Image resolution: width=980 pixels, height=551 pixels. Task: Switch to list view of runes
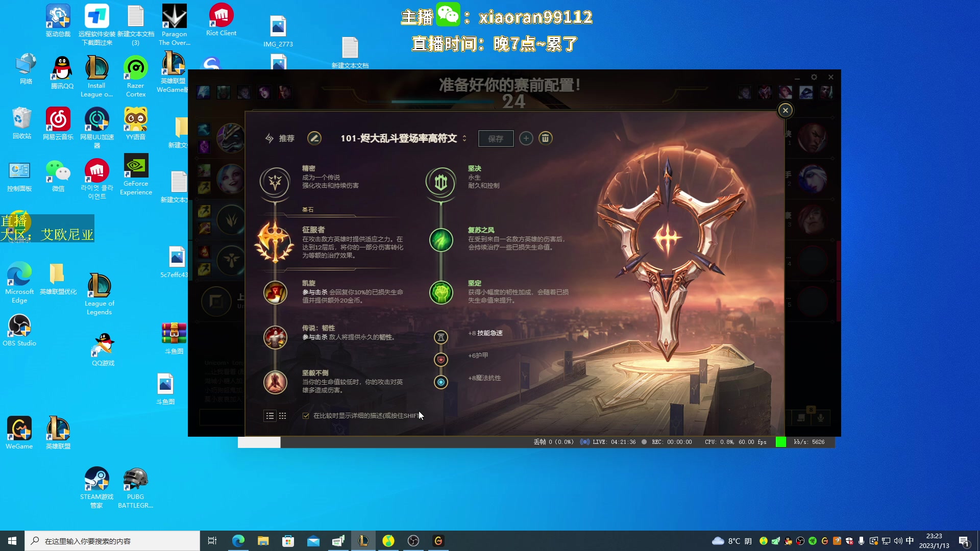[x=270, y=416]
